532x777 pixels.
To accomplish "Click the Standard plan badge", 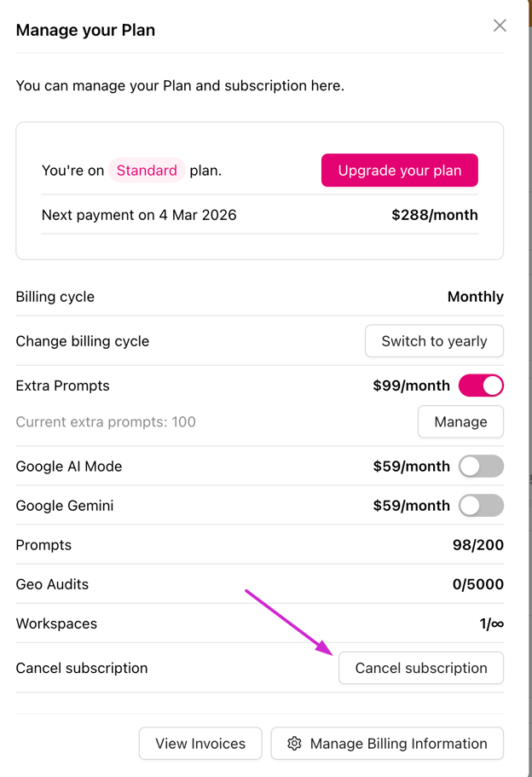I will pyautogui.click(x=147, y=171).
